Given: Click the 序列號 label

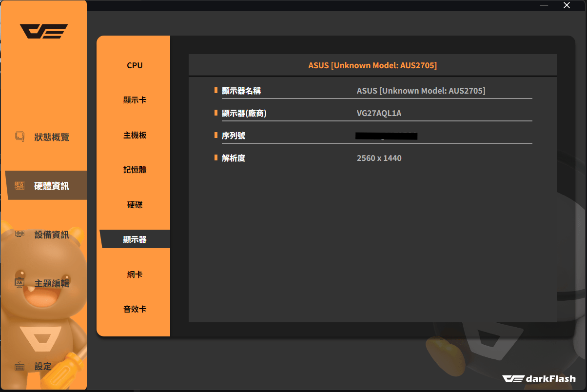Looking at the screenshot, I should 234,136.
